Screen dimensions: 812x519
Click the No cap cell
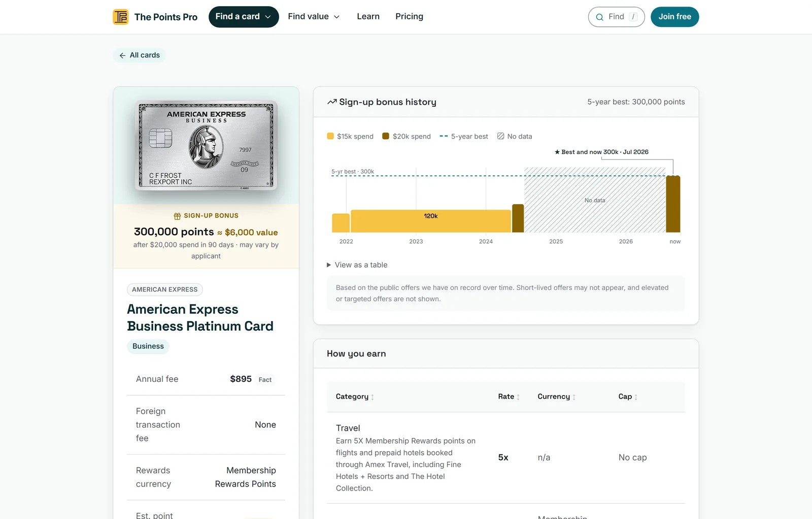tap(632, 458)
